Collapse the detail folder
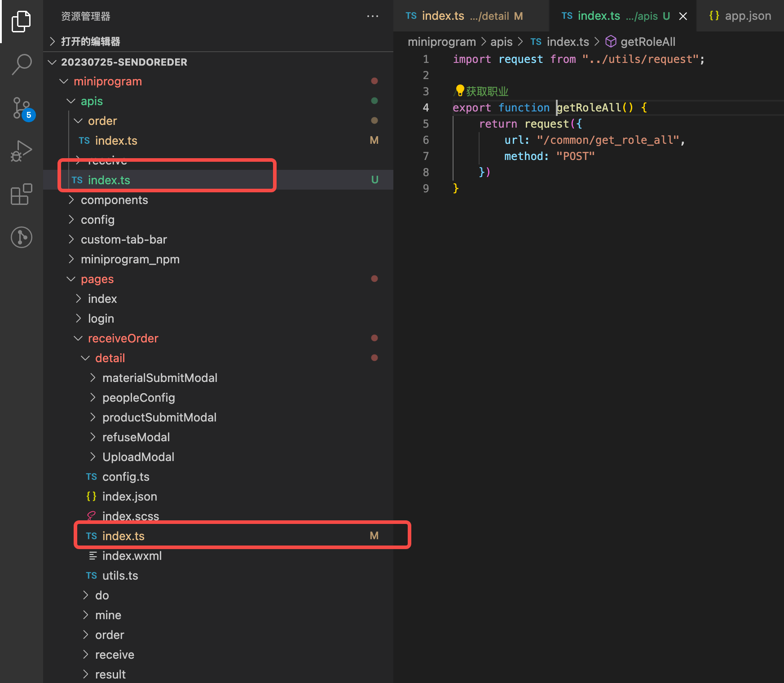The width and height of the screenshot is (784, 683). [218, 358]
